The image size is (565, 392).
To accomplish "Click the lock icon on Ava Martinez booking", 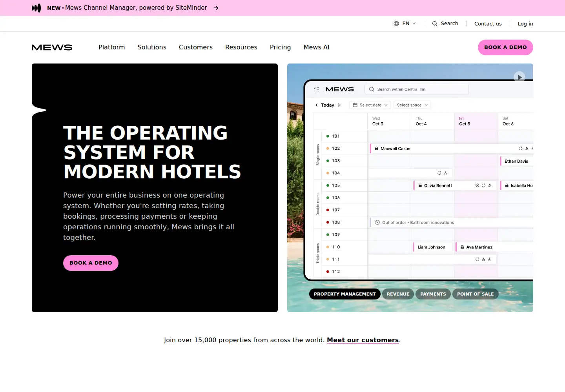I will click(x=462, y=247).
